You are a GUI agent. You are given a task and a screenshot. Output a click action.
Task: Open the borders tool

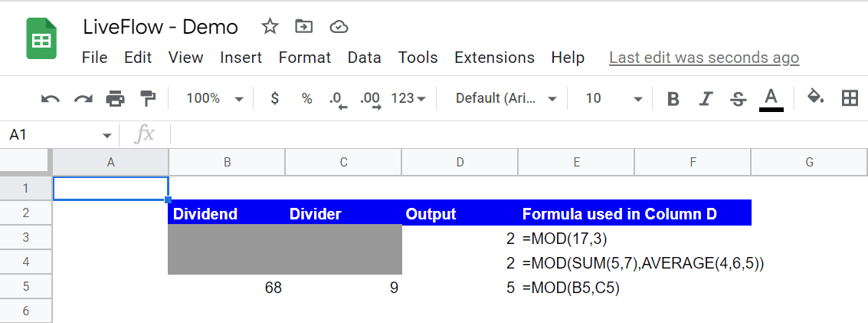click(849, 99)
